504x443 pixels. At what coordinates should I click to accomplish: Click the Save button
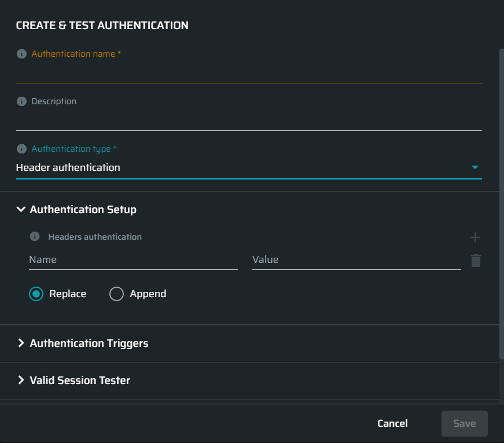[x=465, y=423]
